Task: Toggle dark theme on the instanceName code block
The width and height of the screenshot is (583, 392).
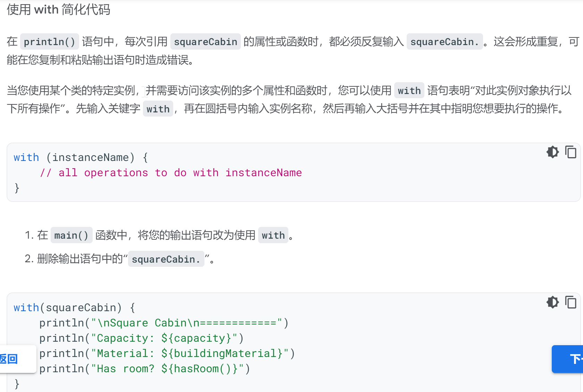Action: (552, 152)
